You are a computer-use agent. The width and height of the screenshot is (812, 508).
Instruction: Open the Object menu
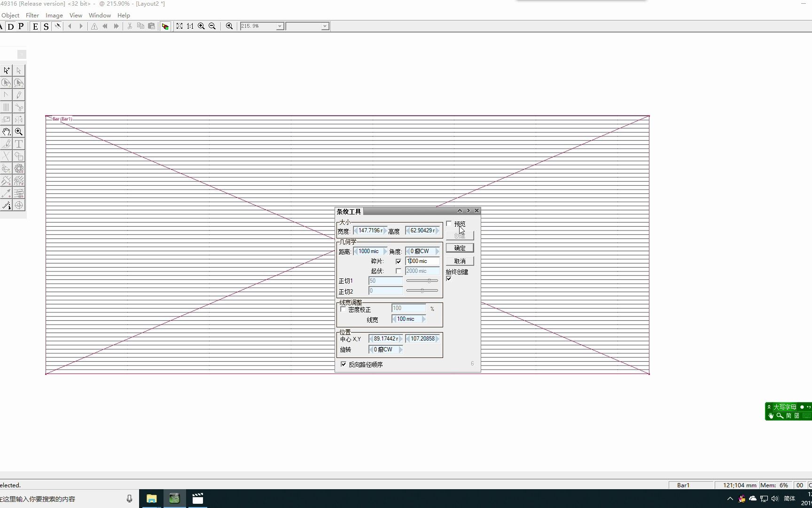[x=10, y=16]
